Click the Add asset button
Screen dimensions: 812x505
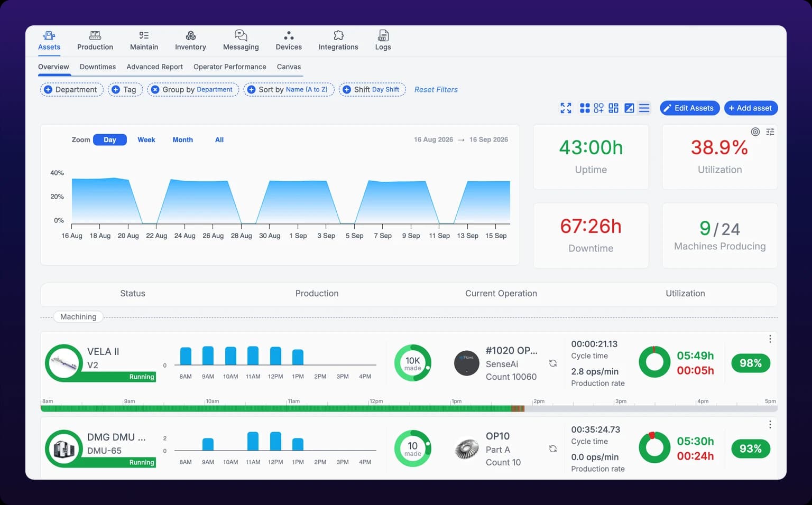tap(751, 108)
